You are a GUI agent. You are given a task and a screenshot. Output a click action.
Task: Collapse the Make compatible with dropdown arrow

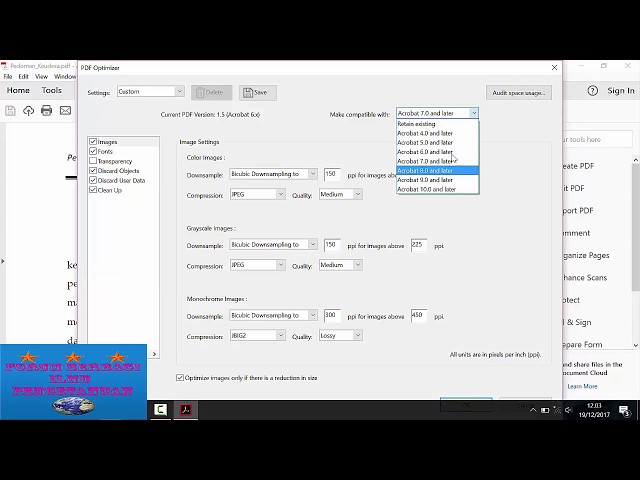[x=473, y=113]
